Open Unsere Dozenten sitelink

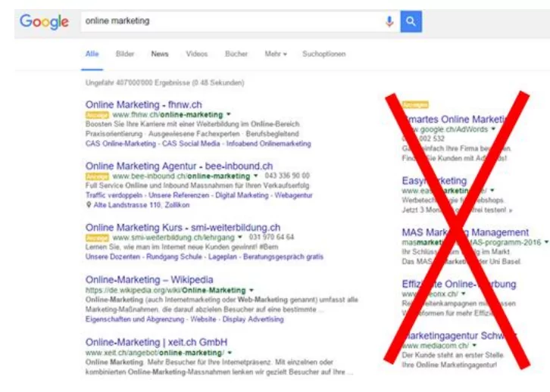[x=113, y=257]
